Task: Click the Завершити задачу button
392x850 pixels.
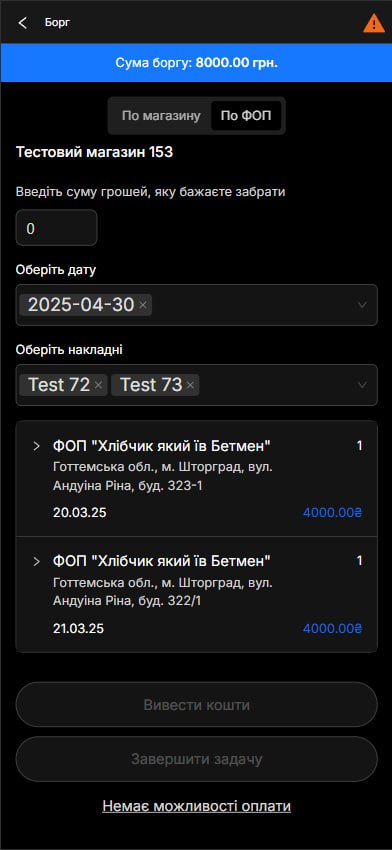Action: pyautogui.click(x=196, y=759)
